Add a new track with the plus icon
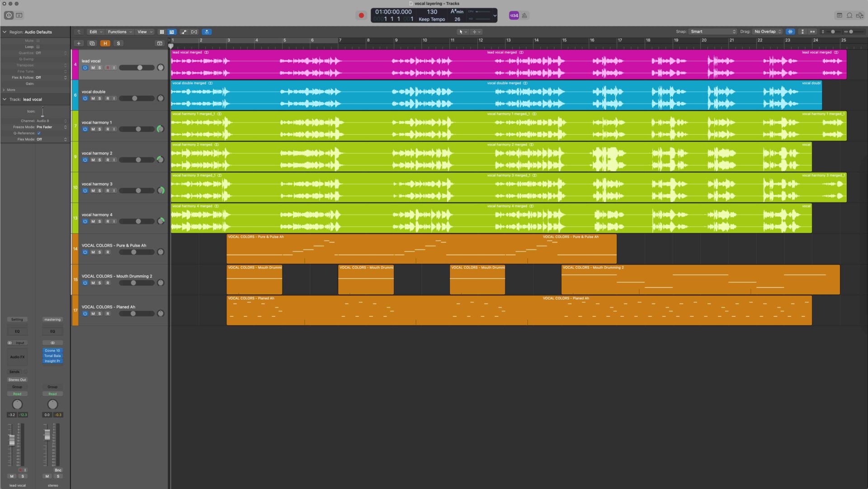 79,43
